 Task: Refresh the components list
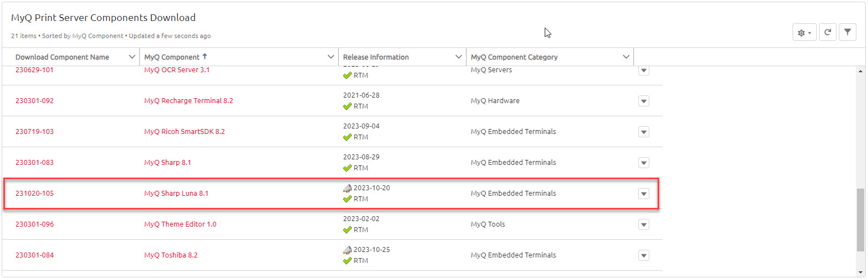[827, 33]
